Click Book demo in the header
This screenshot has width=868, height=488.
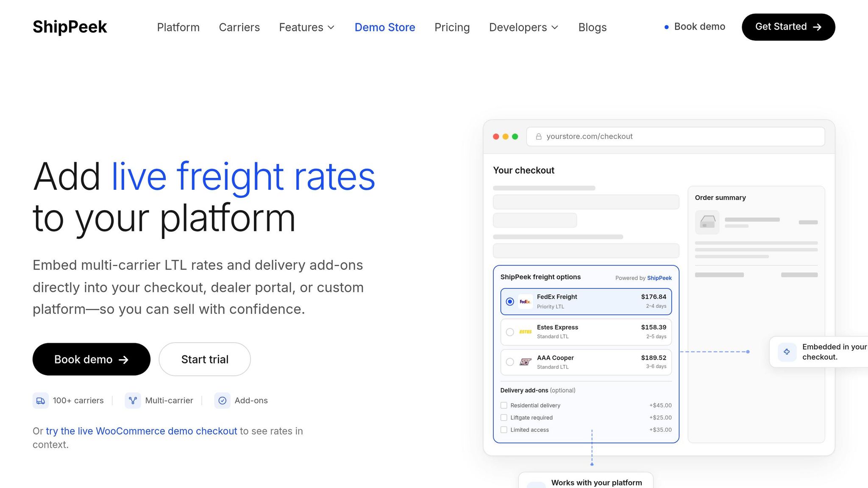695,27
